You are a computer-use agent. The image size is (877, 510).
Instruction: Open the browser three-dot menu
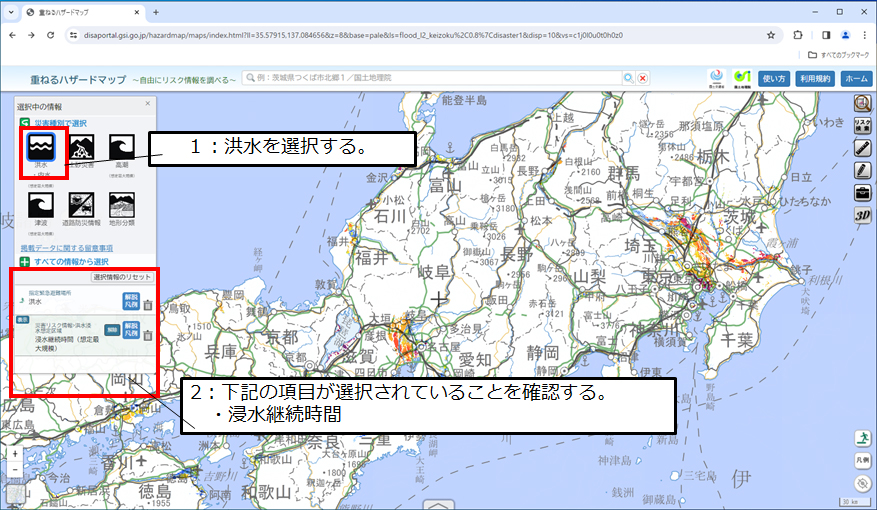pos(865,35)
